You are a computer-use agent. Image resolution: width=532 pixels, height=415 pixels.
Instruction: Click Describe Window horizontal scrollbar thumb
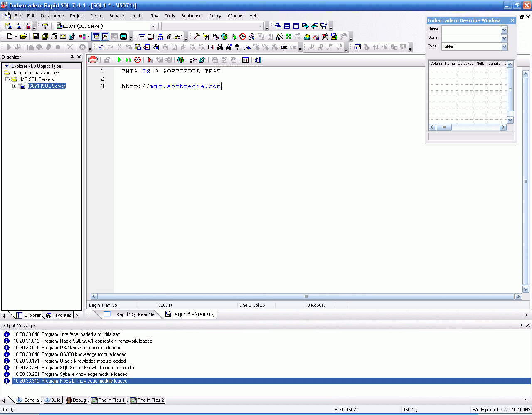[444, 127]
